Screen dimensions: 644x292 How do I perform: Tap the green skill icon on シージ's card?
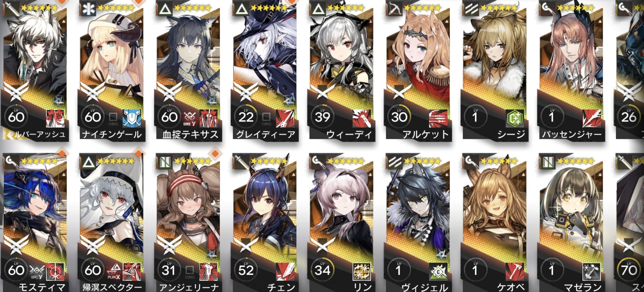515,118
